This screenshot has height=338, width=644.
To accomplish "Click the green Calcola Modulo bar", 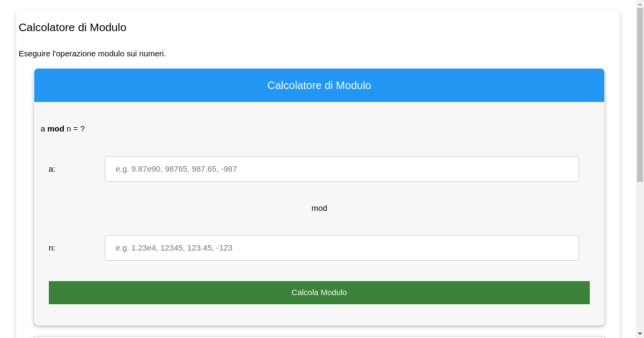I will pyautogui.click(x=319, y=292).
